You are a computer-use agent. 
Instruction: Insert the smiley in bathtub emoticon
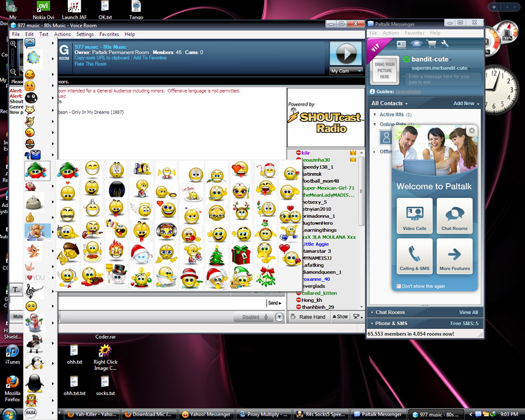pyautogui.click(x=166, y=277)
